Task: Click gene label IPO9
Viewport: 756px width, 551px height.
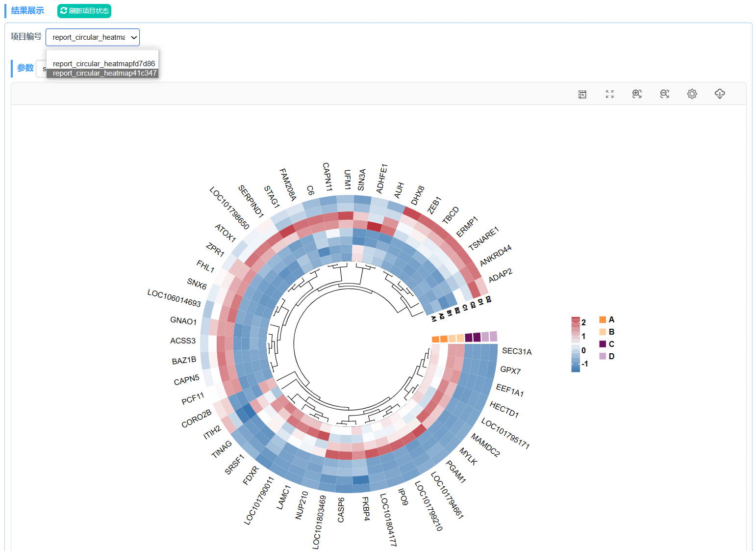Action: 403,497
